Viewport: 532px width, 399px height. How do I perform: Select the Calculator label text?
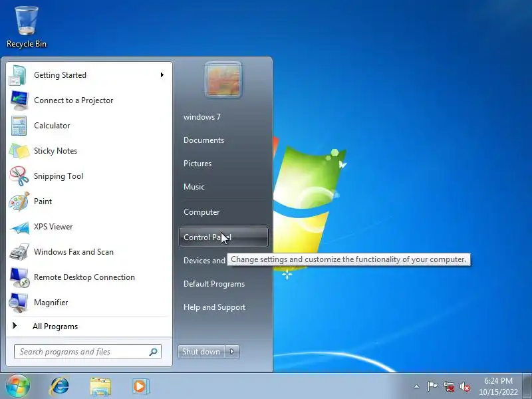pyautogui.click(x=52, y=126)
